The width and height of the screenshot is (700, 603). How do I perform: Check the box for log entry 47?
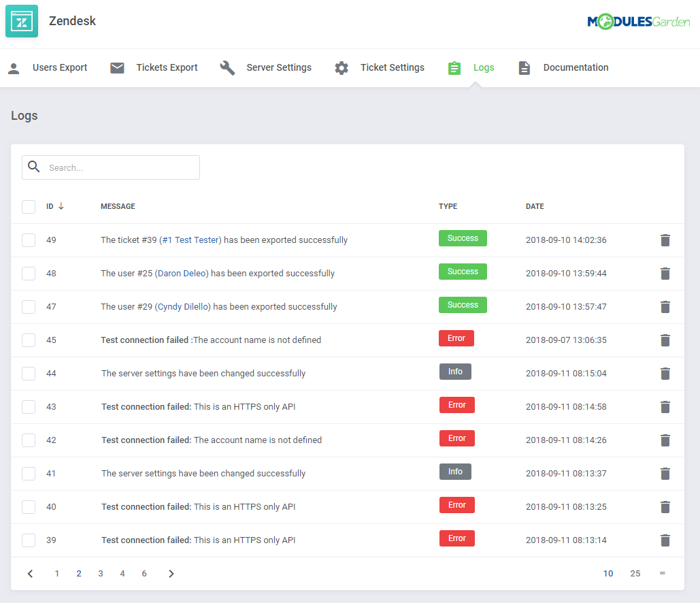click(29, 307)
